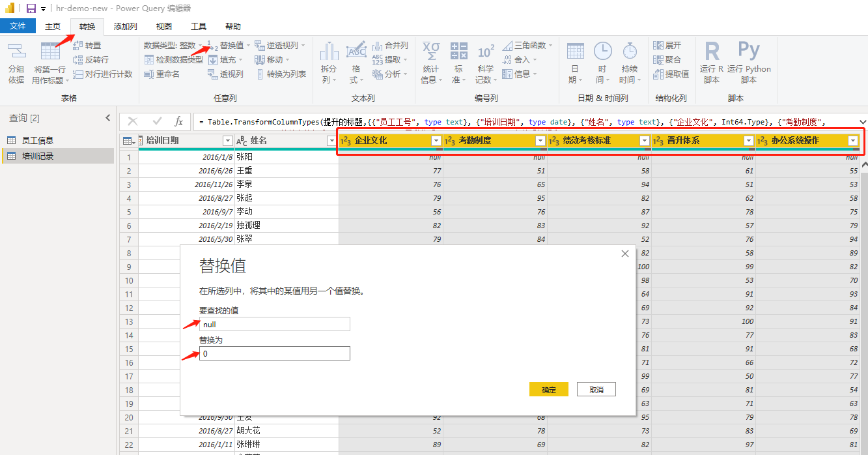Collapse the queries (查询) pane

108,118
